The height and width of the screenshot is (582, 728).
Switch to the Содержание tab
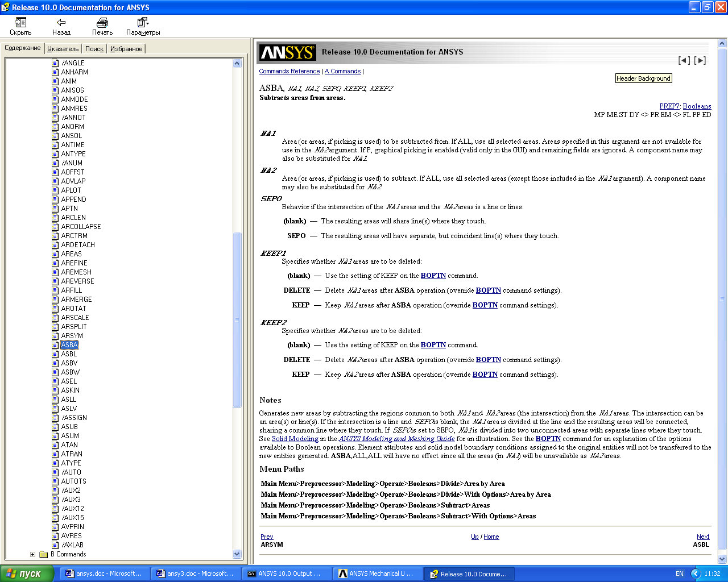click(23, 48)
